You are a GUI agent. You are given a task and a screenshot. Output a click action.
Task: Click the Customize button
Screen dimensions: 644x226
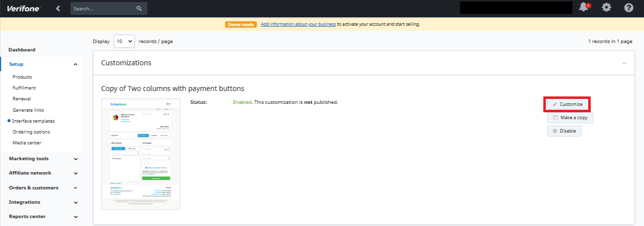pyautogui.click(x=568, y=104)
